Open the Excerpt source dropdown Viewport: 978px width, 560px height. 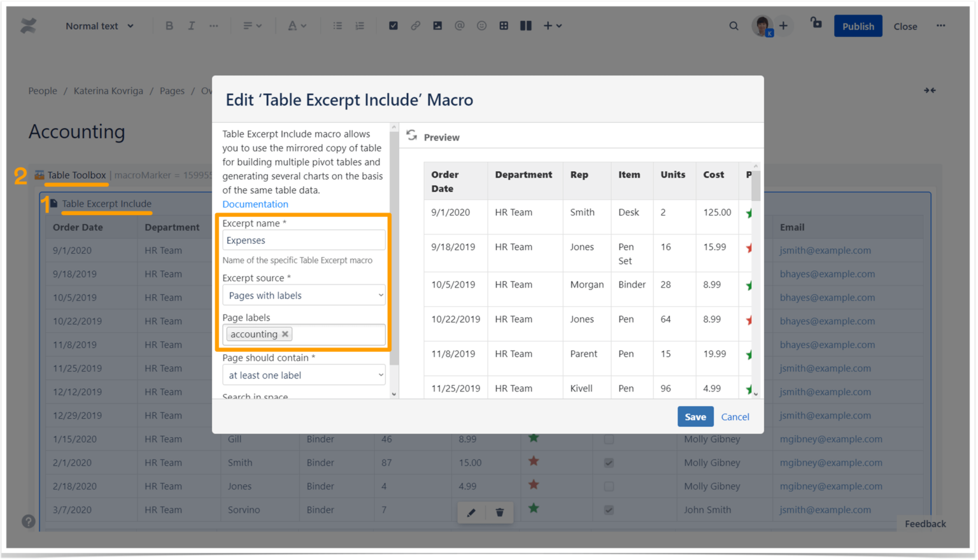click(x=304, y=295)
